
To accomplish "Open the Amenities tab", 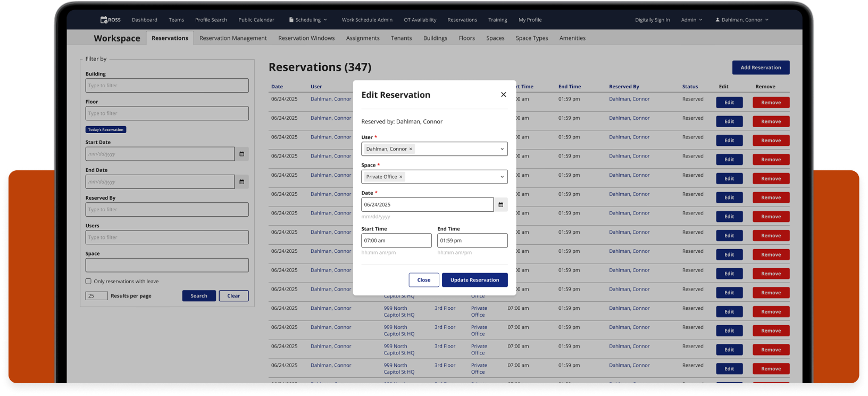I will click(x=572, y=38).
